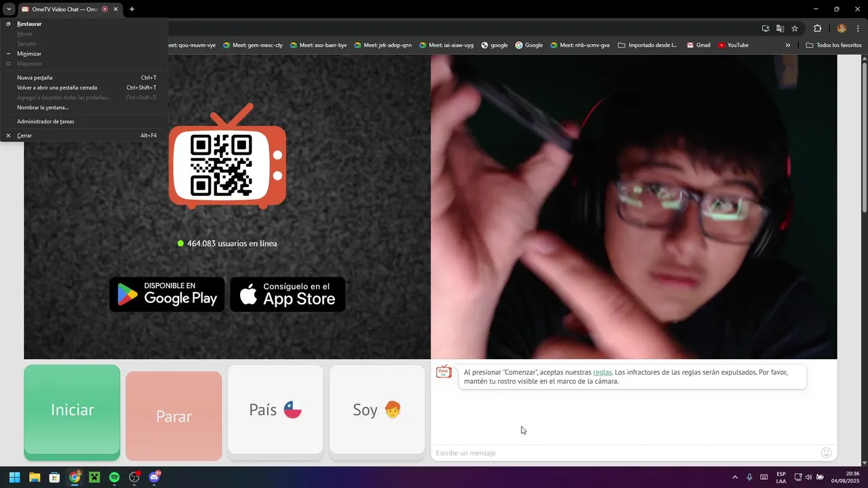The width and height of the screenshot is (868, 488).
Task: Close the OmeTV Video Chat tab
Action: (x=116, y=9)
